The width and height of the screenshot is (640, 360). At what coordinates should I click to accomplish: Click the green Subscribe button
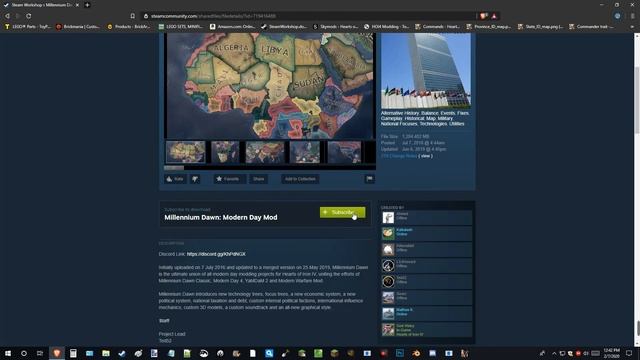pyautogui.click(x=342, y=212)
